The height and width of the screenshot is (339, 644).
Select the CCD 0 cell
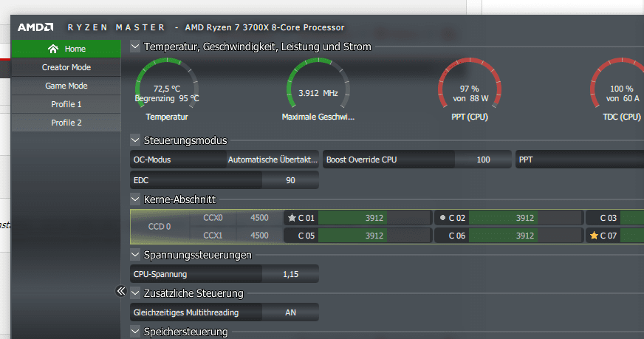(160, 227)
